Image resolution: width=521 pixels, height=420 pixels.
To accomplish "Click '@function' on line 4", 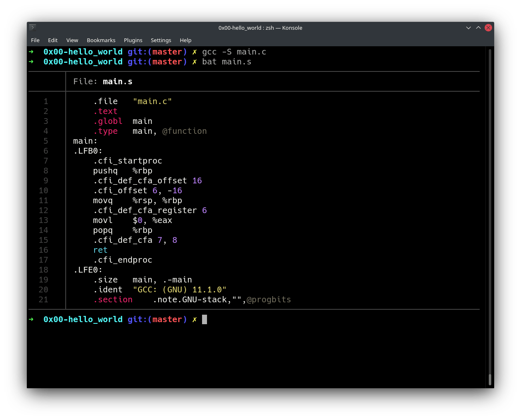I will 185,131.
